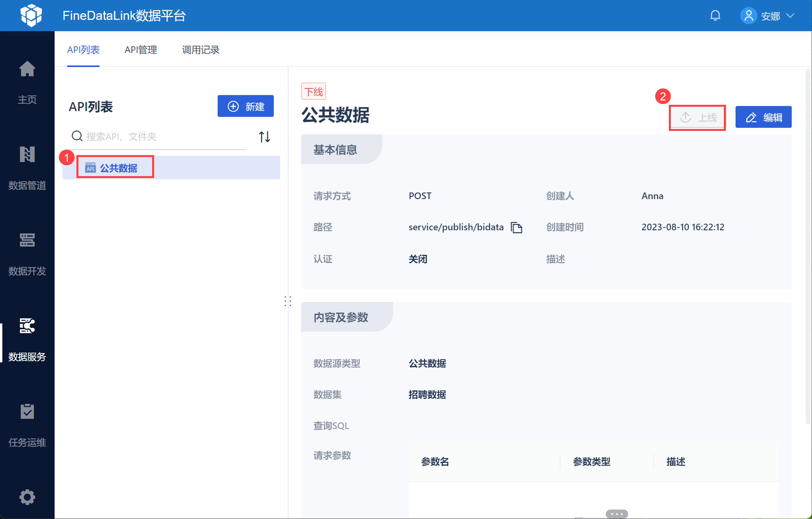Click the sort arrows icon in API list
Viewport: 812px width, 519px height.
coord(264,137)
